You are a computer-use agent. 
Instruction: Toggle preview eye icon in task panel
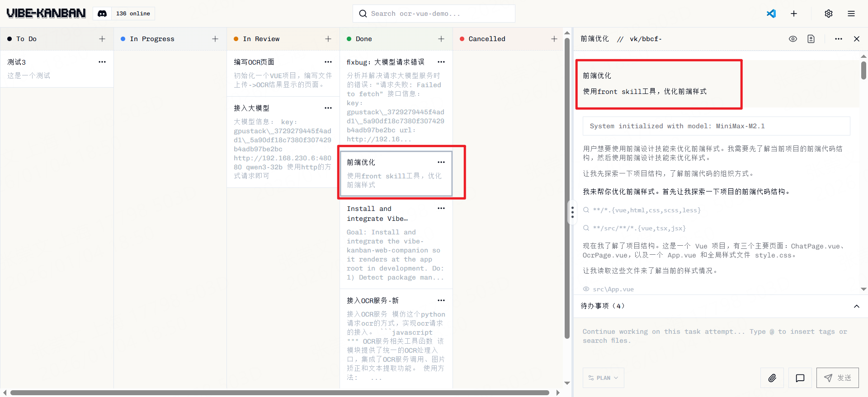793,39
